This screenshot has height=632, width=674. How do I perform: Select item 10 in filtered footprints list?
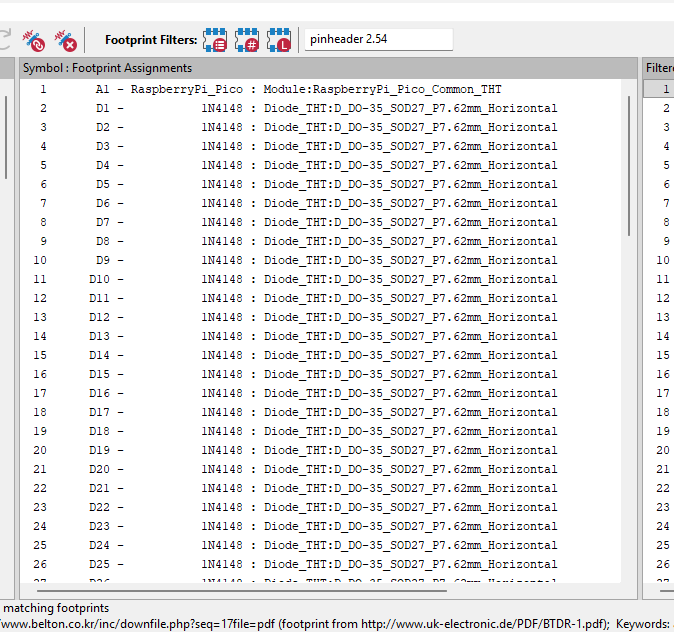click(662, 260)
